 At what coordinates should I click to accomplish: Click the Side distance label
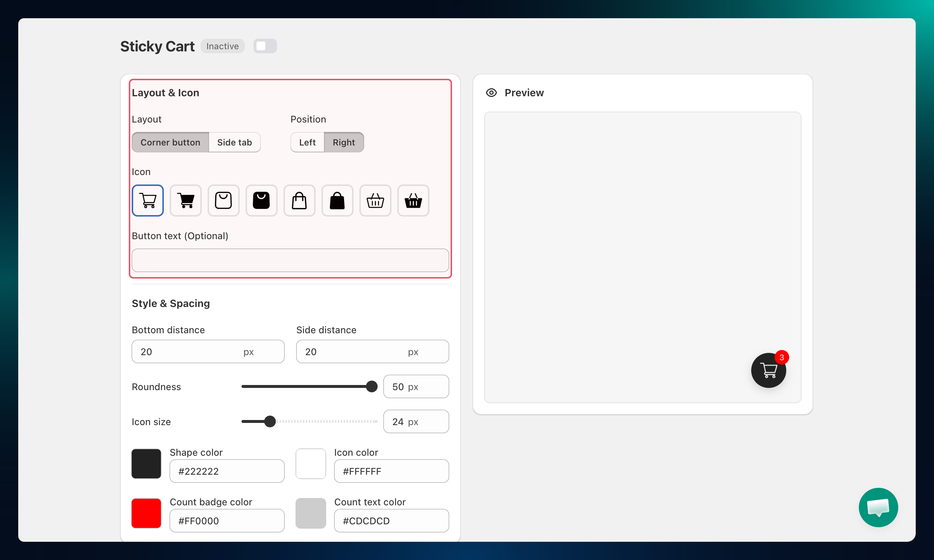pyautogui.click(x=326, y=330)
